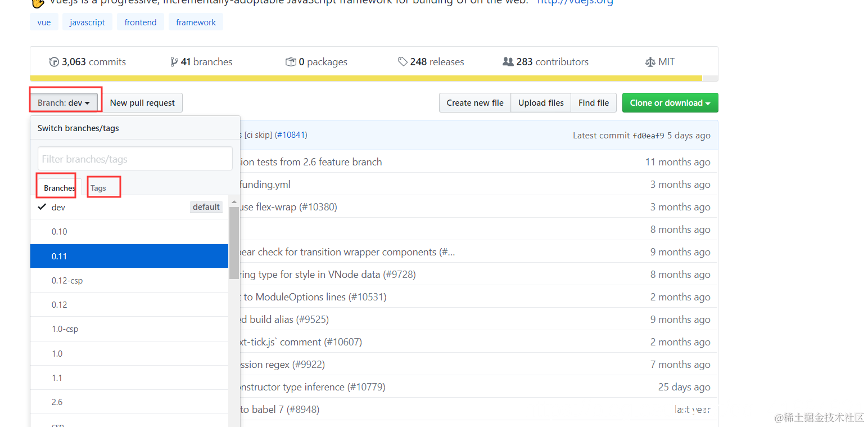The height and width of the screenshot is (427, 868).
Task: Click the New pull request button
Action: pyautogui.click(x=142, y=103)
